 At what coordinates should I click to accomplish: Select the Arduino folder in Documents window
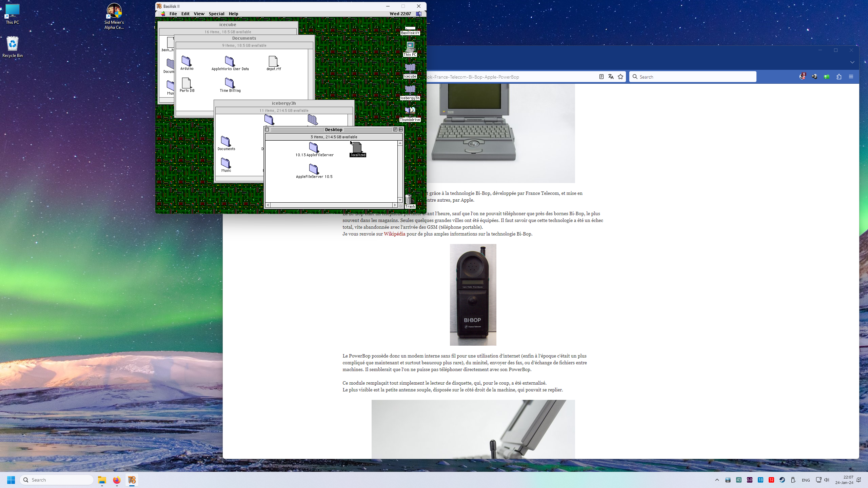tap(186, 63)
